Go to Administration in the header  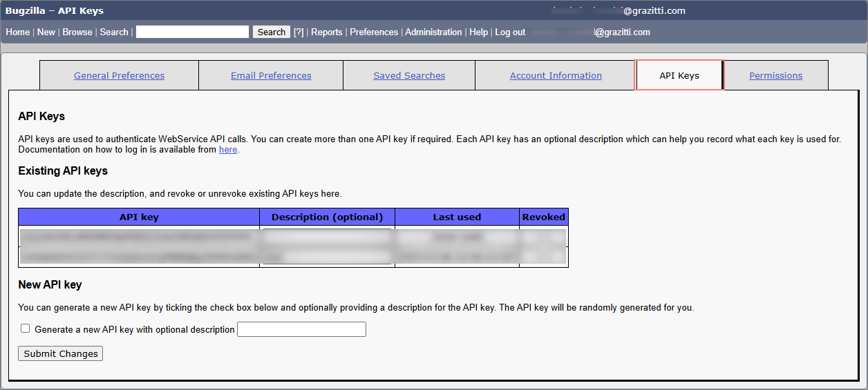click(433, 32)
